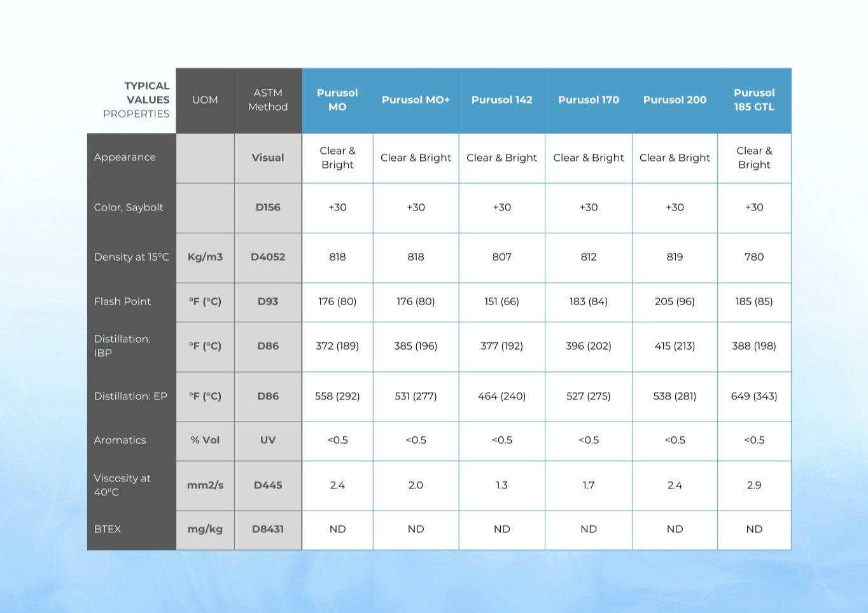Click the ASTM Method header cell
Image resolution: width=868 pixels, height=613 pixels.
268,100
